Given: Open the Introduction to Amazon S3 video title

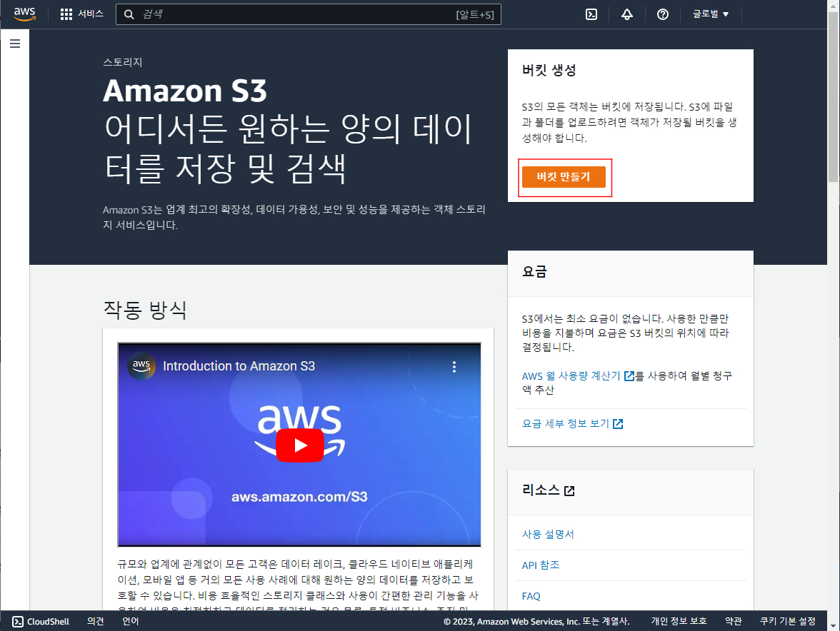Looking at the screenshot, I should 239,366.
